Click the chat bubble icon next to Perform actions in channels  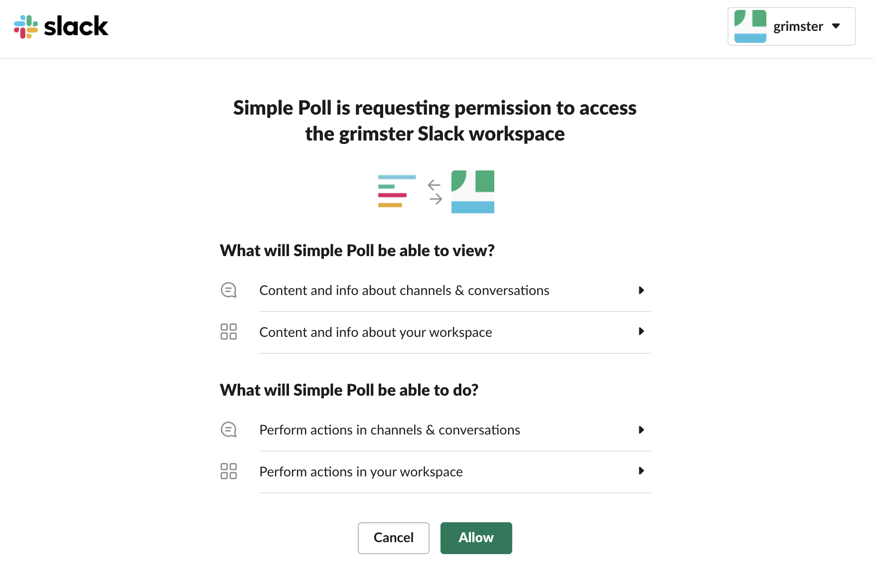point(229,430)
